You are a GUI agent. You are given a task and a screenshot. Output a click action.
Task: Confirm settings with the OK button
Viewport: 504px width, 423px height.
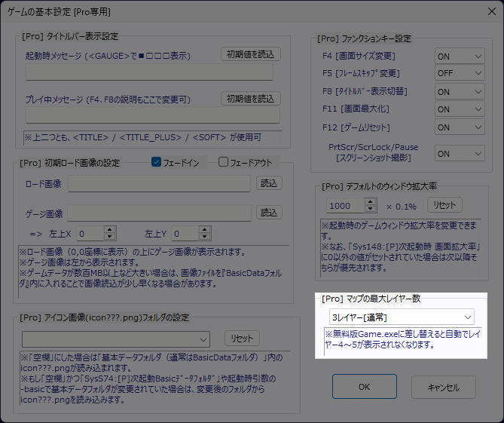point(362,387)
